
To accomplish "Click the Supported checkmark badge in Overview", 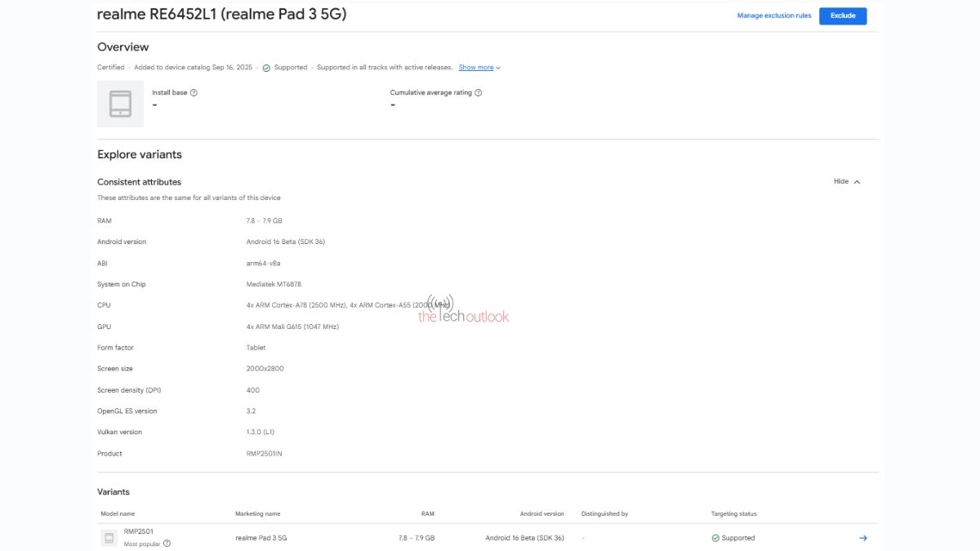I will (x=266, y=67).
